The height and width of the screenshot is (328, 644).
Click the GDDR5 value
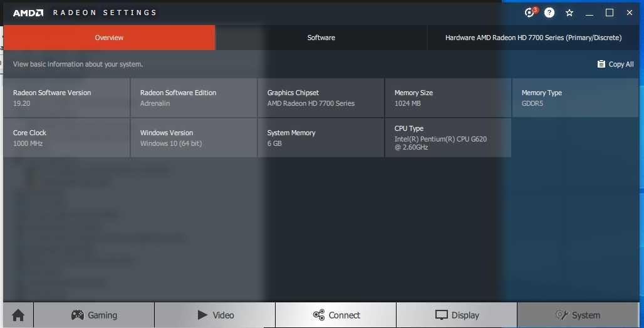coord(532,103)
